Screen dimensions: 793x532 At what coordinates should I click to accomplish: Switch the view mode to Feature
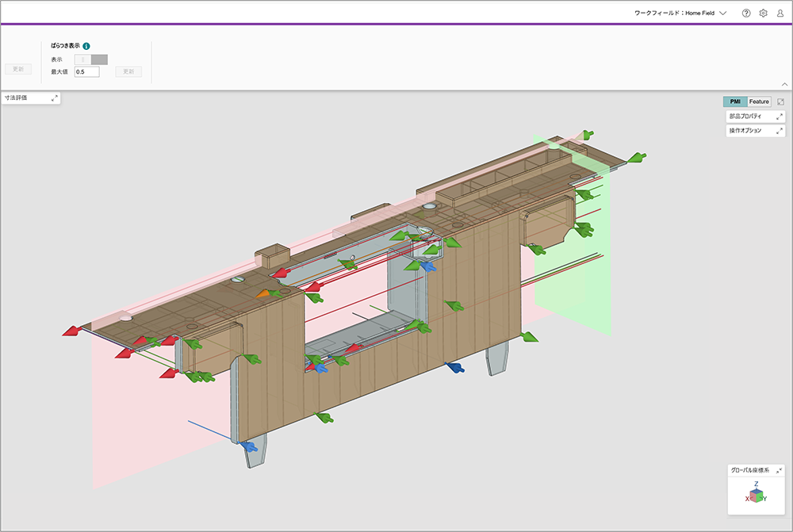pos(760,101)
